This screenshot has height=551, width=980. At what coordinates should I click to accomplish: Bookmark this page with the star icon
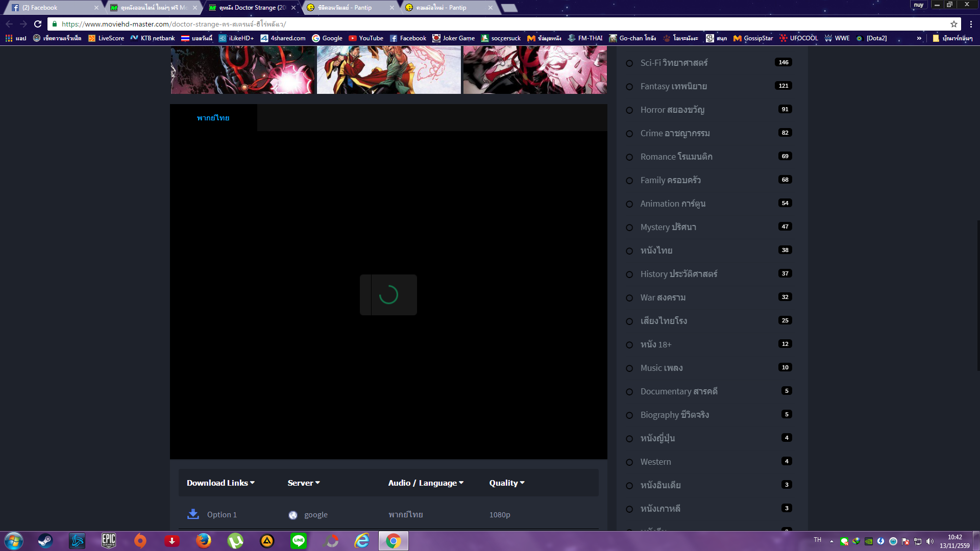[953, 24]
